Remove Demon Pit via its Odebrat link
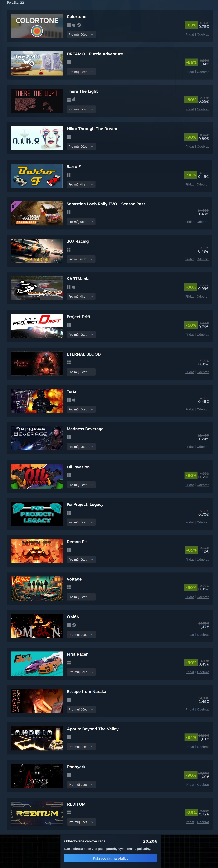Image resolution: width=218 pixels, height=868 pixels. 203,560
